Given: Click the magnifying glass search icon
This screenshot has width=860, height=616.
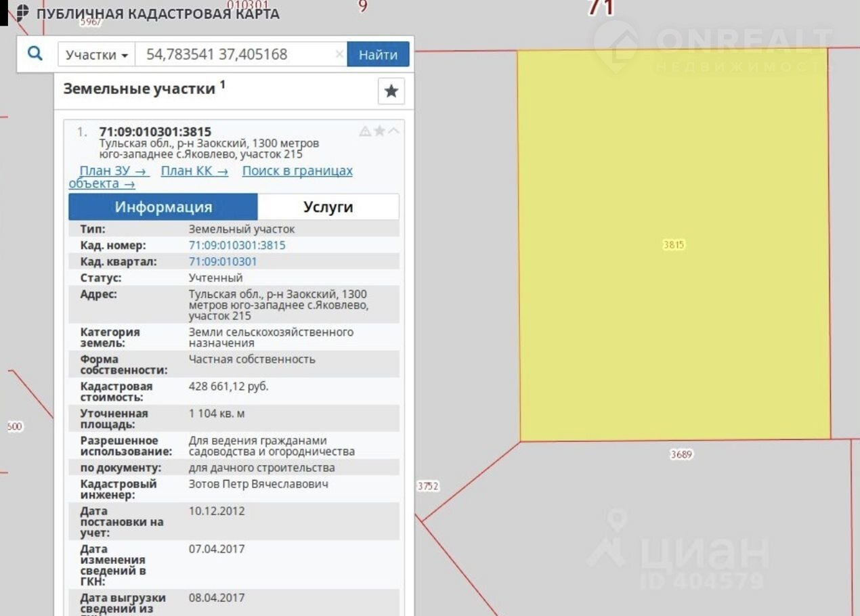Looking at the screenshot, I should point(35,54).
